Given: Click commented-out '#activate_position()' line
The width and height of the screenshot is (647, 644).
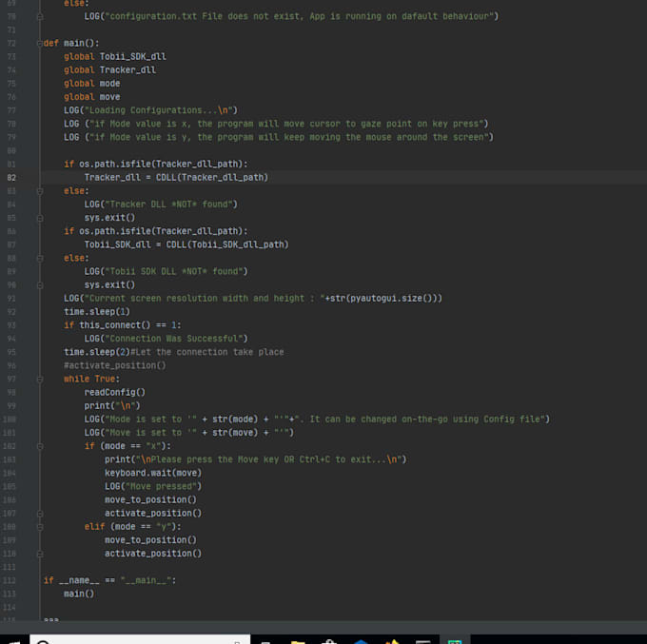Looking at the screenshot, I should (115, 365).
